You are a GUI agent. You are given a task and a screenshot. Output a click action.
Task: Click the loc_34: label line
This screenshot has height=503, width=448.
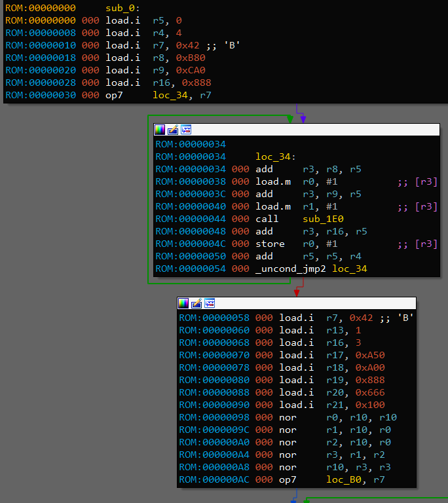[275, 157]
